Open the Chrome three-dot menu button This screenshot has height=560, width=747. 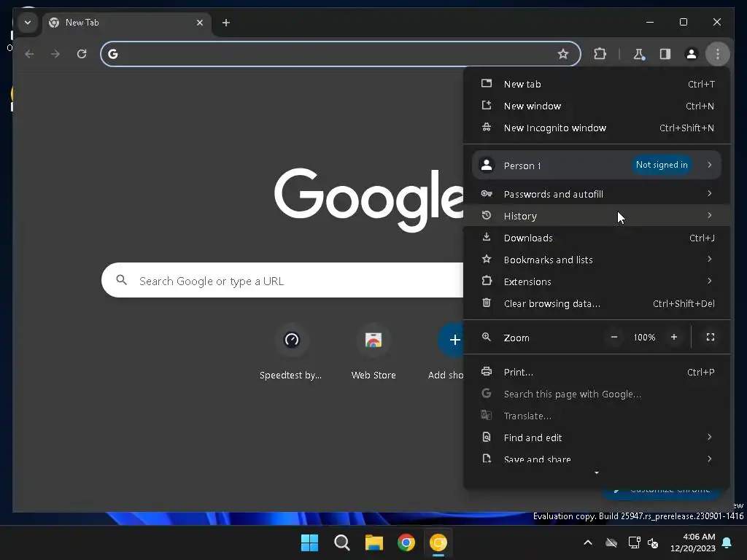tap(718, 54)
